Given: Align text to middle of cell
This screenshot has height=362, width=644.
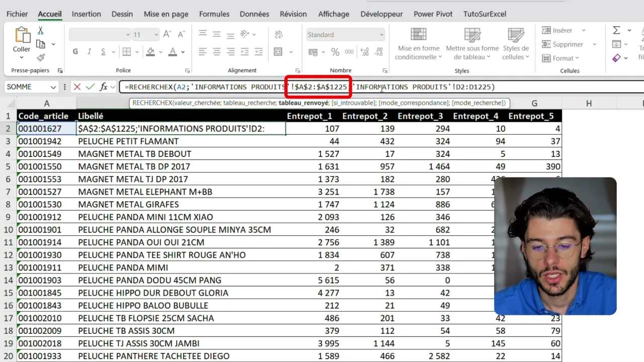Looking at the screenshot, I should (x=217, y=34).
